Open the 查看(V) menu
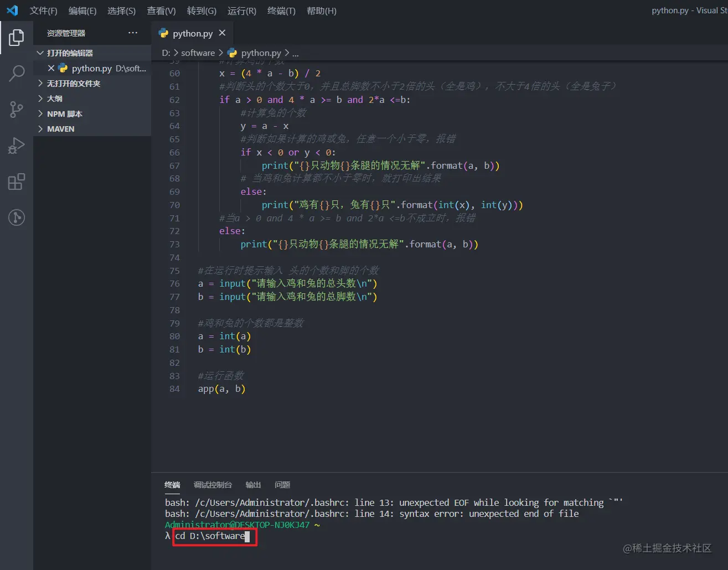The height and width of the screenshot is (570, 728). [x=161, y=11]
